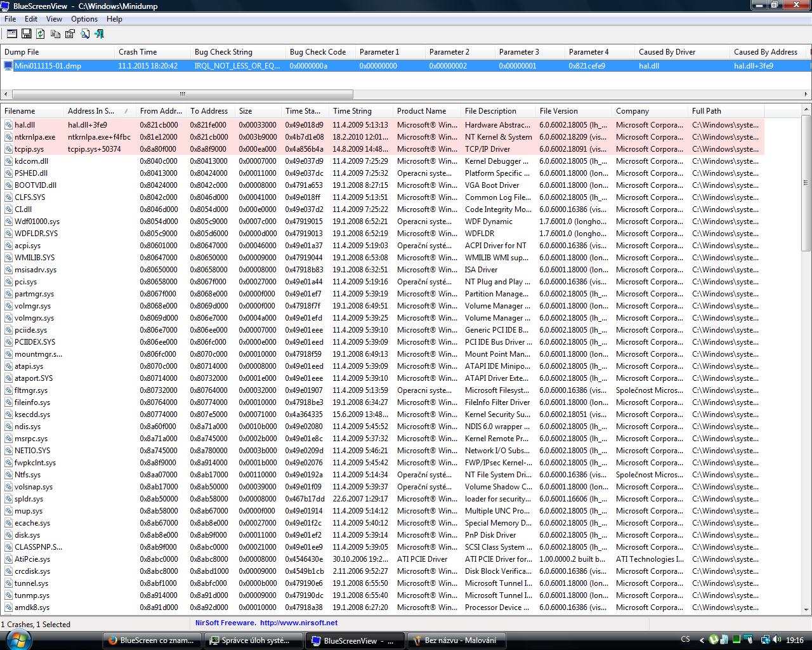
Task: Click the file icon beside tcpip.sys
Action: 8,149
